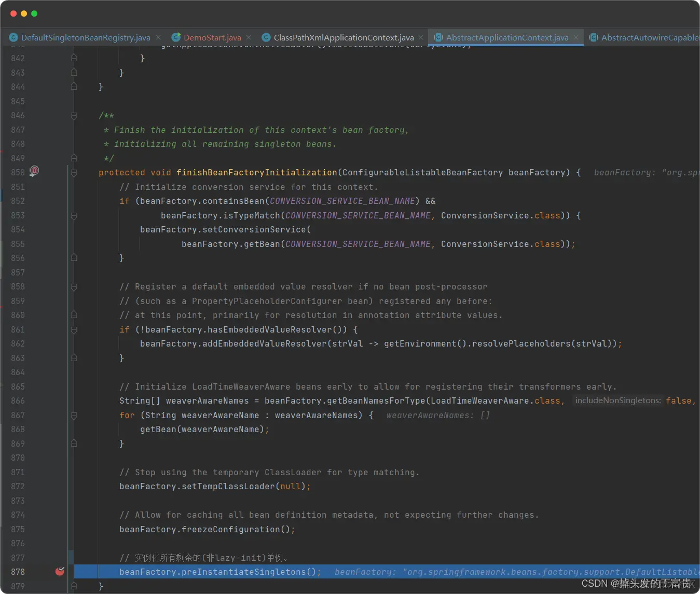Close the DefaultSingletonBeanRegistry.java tab
This screenshot has height=594, width=700.
pyautogui.click(x=158, y=37)
